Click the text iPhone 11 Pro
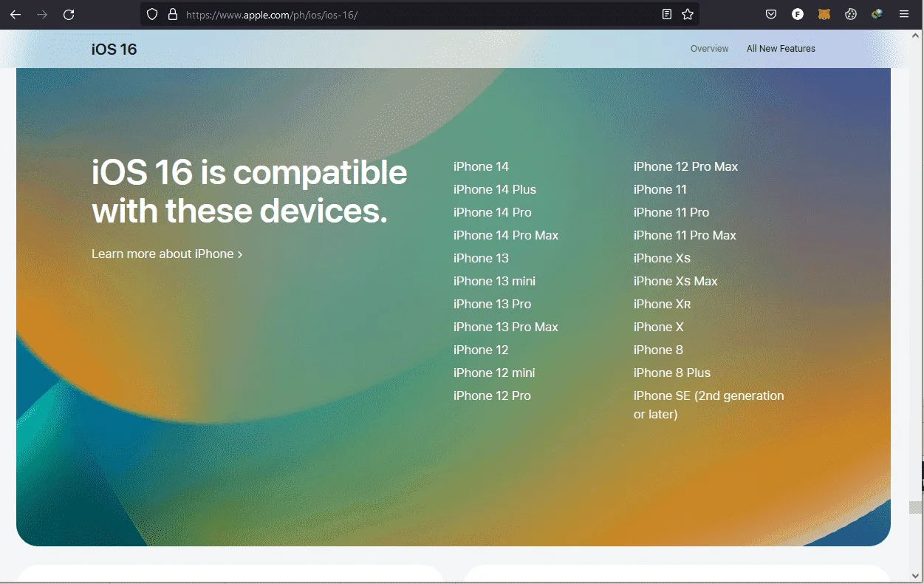The width and height of the screenshot is (924, 584). pos(671,212)
